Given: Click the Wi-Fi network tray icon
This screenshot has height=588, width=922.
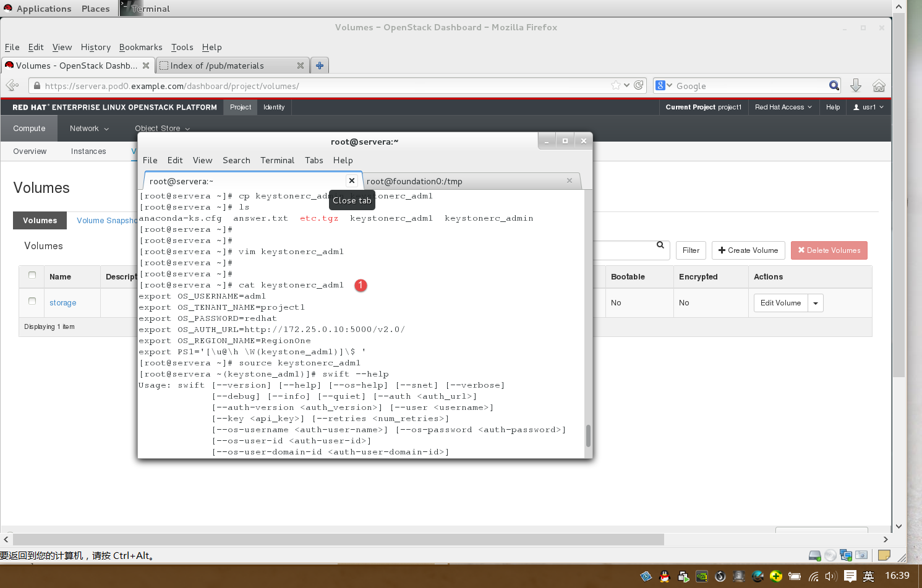Looking at the screenshot, I should [814, 576].
